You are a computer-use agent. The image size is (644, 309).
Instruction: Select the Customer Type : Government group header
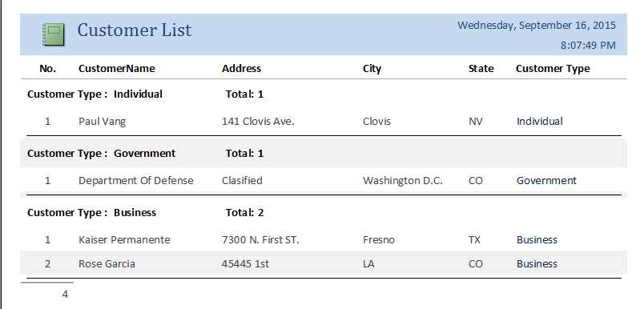point(102,154)
